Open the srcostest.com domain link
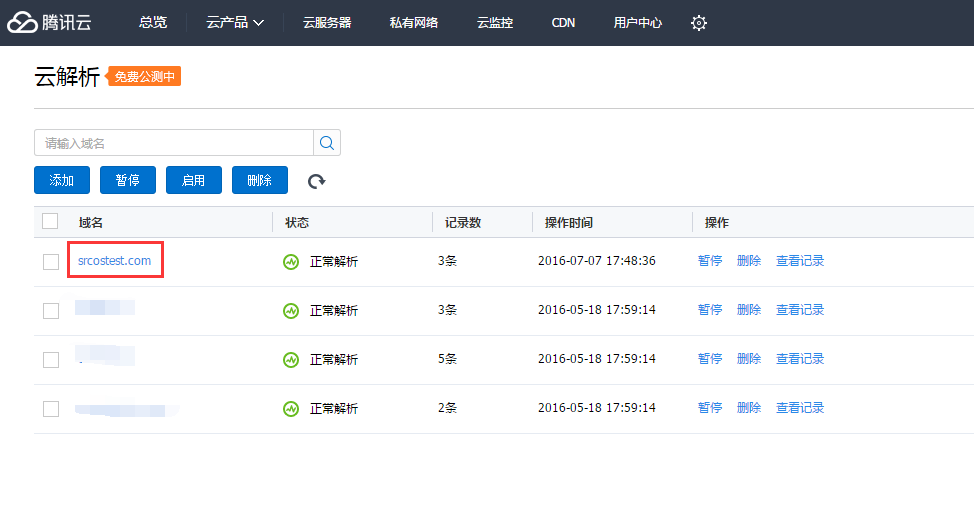Viewport: 974px width, 526px height. click(114, 261)
